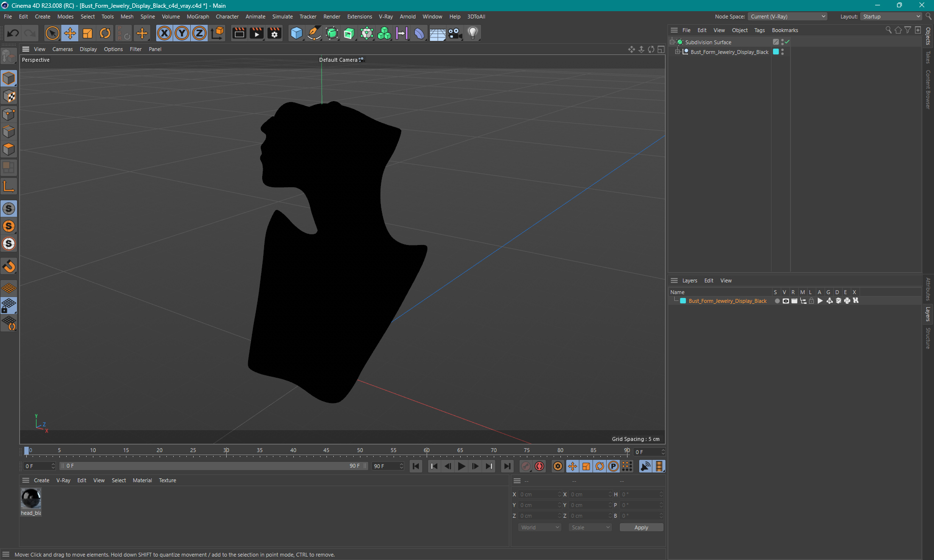Open the World coordinate dropdown
This screenshot has width=934, height=560.
coord(539,527)
